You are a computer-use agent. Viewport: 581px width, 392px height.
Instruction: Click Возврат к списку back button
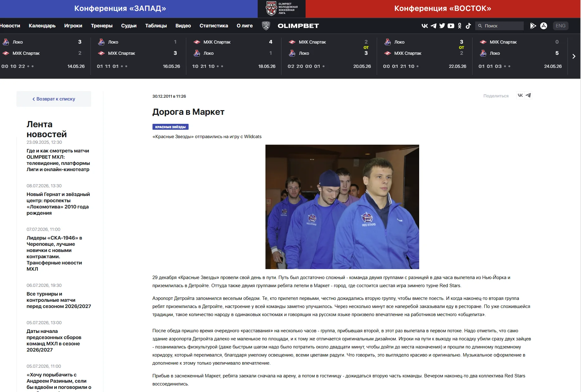coord(54,99)
